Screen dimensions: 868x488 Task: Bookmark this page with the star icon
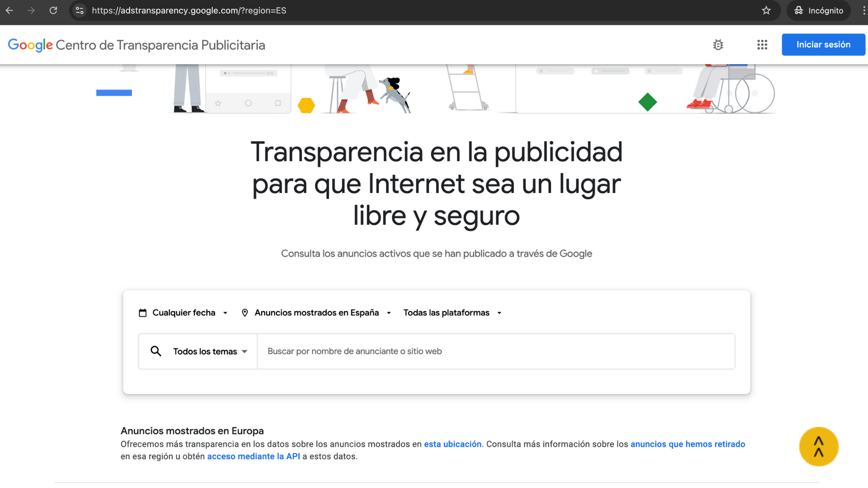pos(767,10)
